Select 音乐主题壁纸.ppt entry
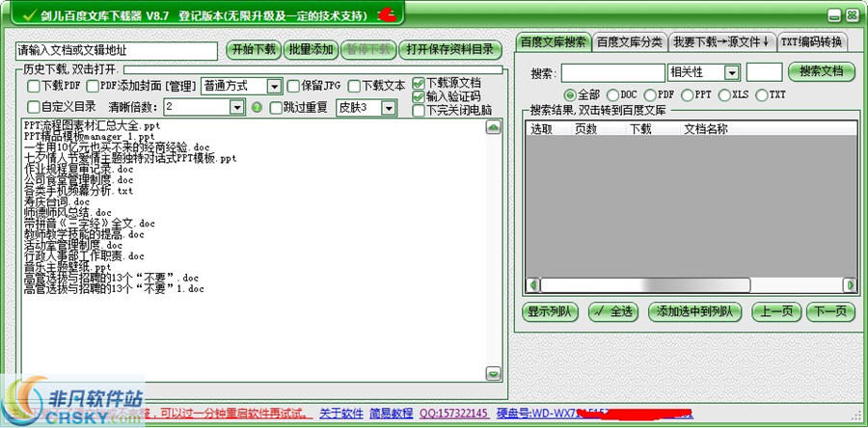This screenshot has width=868, height=428. click(x=68, y=267)
